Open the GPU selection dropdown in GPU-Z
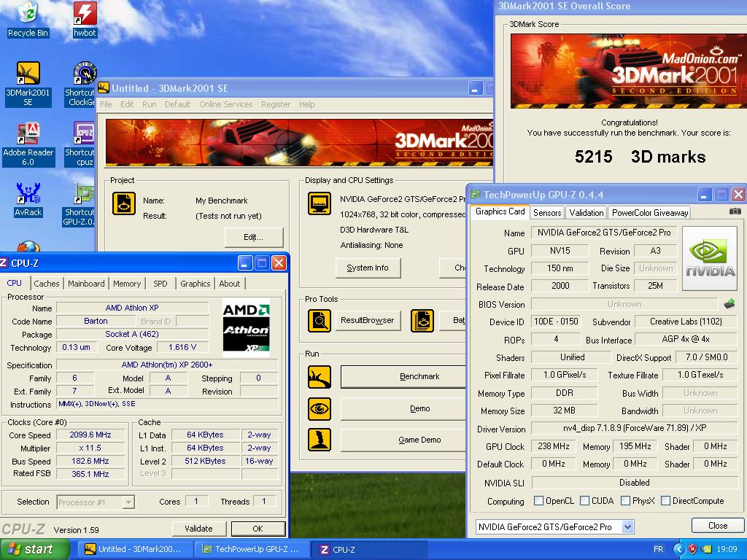Screen dimensions: 747x560 (x=628, y=526)
